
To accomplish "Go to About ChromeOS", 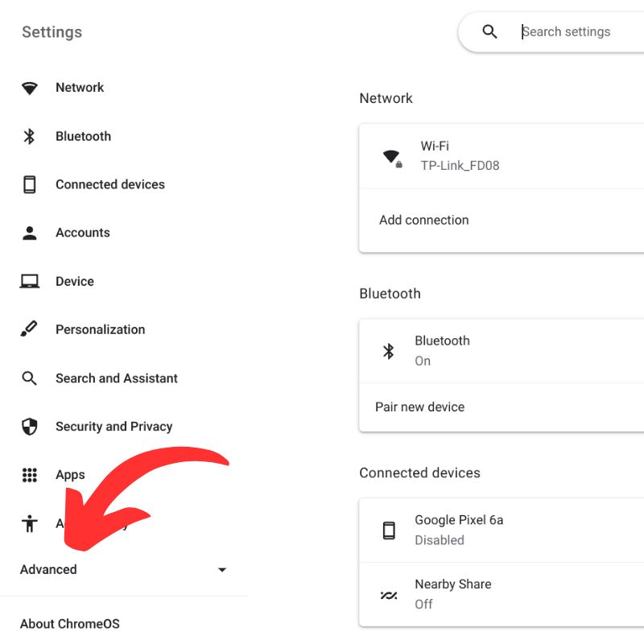I will (70, 624).
